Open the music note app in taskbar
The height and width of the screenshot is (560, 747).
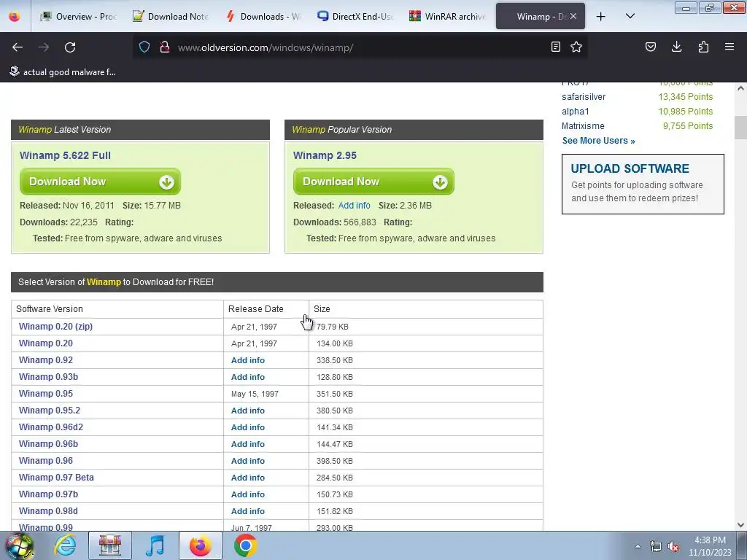pos(155,545)
